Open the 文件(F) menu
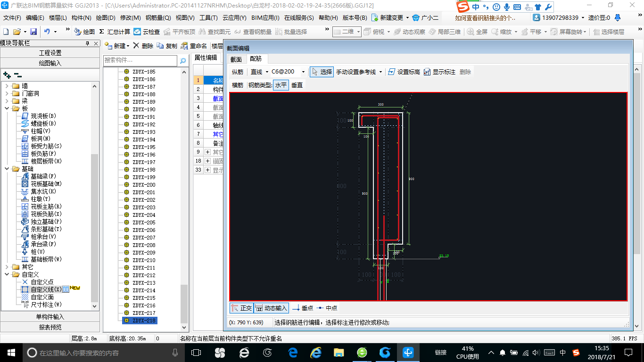The height and width of the screenshot is (362, 644). tap(12, 17)
